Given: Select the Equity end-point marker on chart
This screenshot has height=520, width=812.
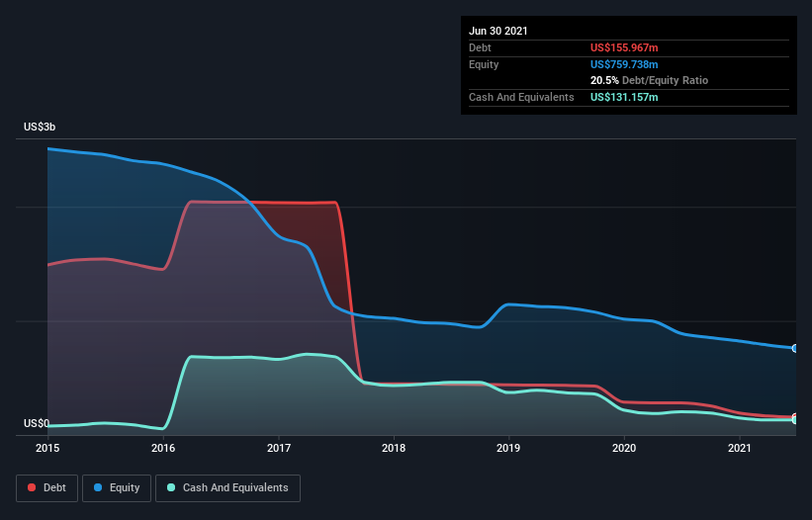Looking at the screenshot, I should tap(795, 348).
